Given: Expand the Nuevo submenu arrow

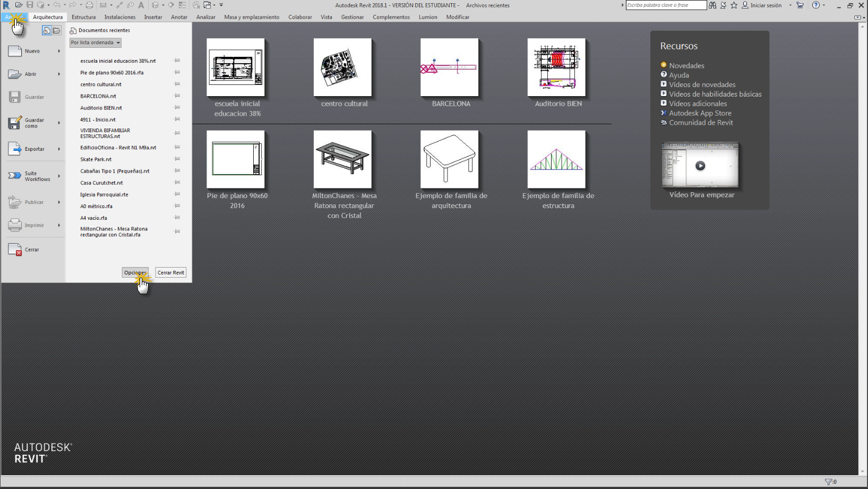Looking at the screenshot, I should 59,51.
